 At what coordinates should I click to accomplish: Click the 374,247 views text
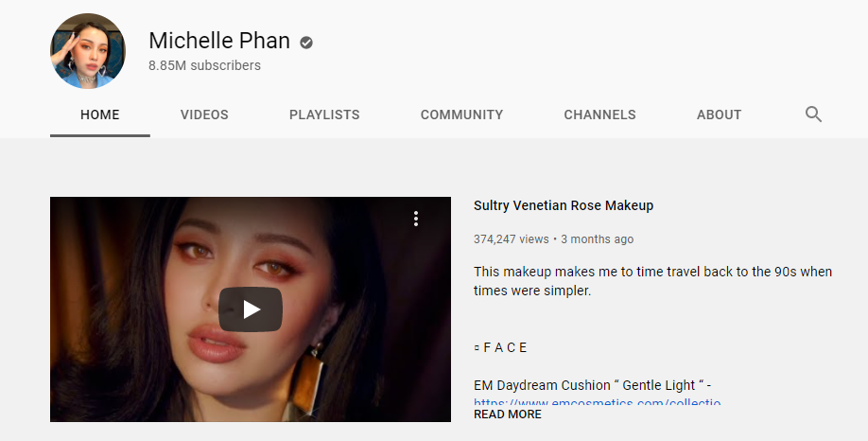[511, 239]
